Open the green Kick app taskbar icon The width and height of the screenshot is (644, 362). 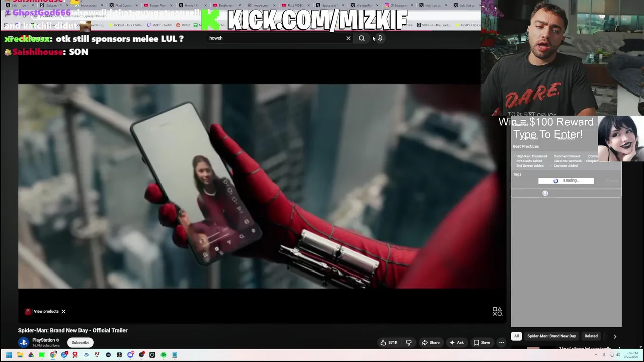pos(42,355)
